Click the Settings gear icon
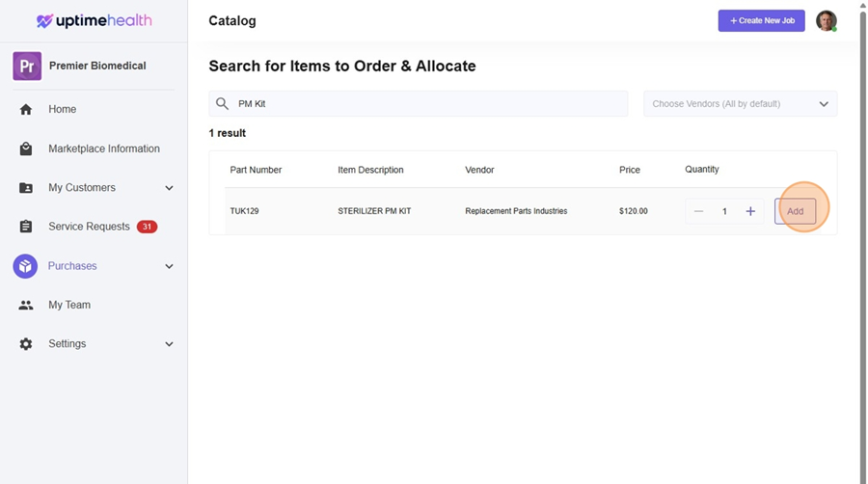868x484 pixels. [26, 344]
